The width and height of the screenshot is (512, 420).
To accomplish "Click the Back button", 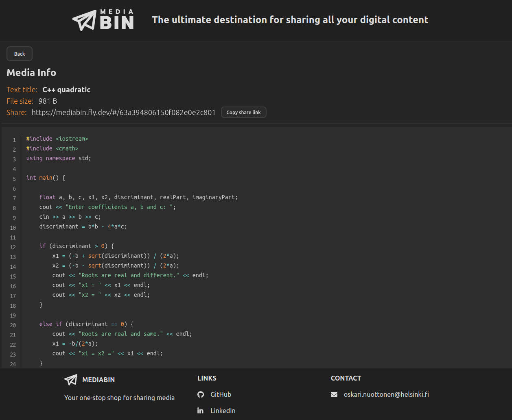I will (19, 53).
